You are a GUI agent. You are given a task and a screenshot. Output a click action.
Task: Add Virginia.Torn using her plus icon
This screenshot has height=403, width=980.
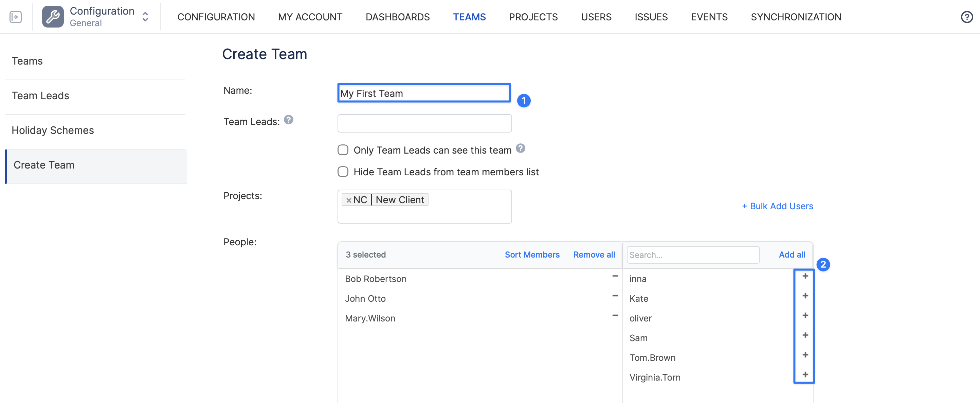pyautogui.click(x=805, y=374)
